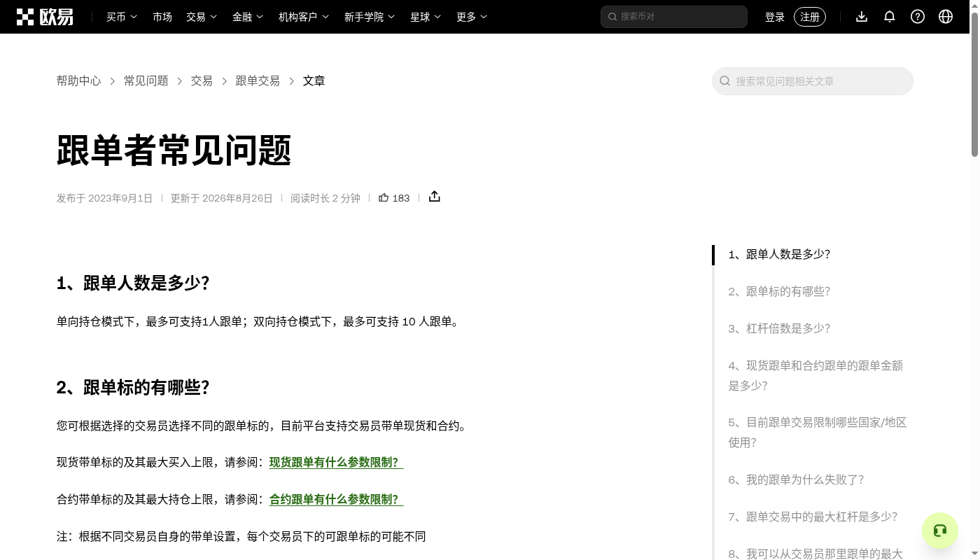This screenshot has height=560, width=980.
Task: Expand the 金融 dropdown menu
Action: (248, 17)
